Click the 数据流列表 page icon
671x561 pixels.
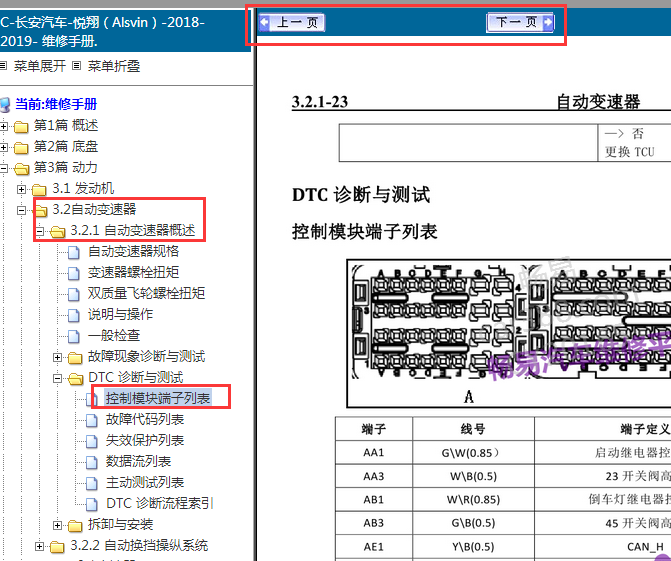92,462
